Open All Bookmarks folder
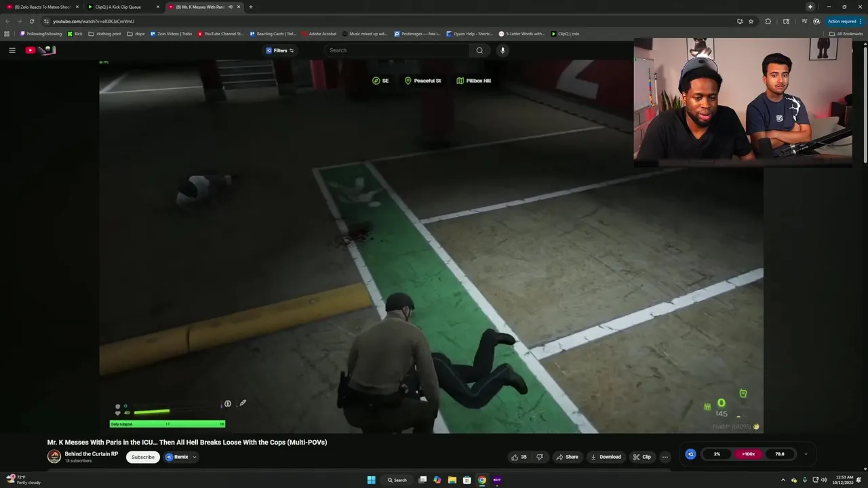868x488 pixels. click(x=846, y=33)
